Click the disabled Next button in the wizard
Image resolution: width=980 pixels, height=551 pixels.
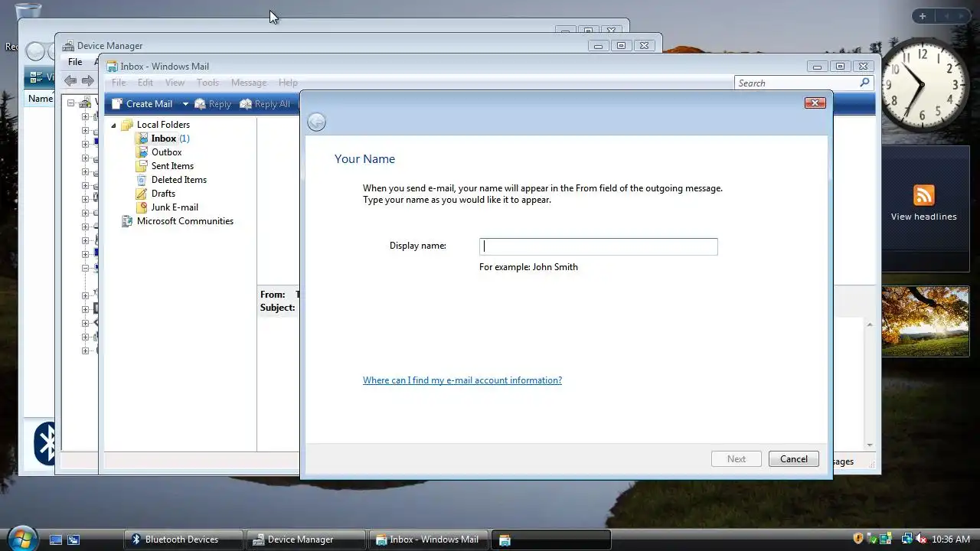737,459
